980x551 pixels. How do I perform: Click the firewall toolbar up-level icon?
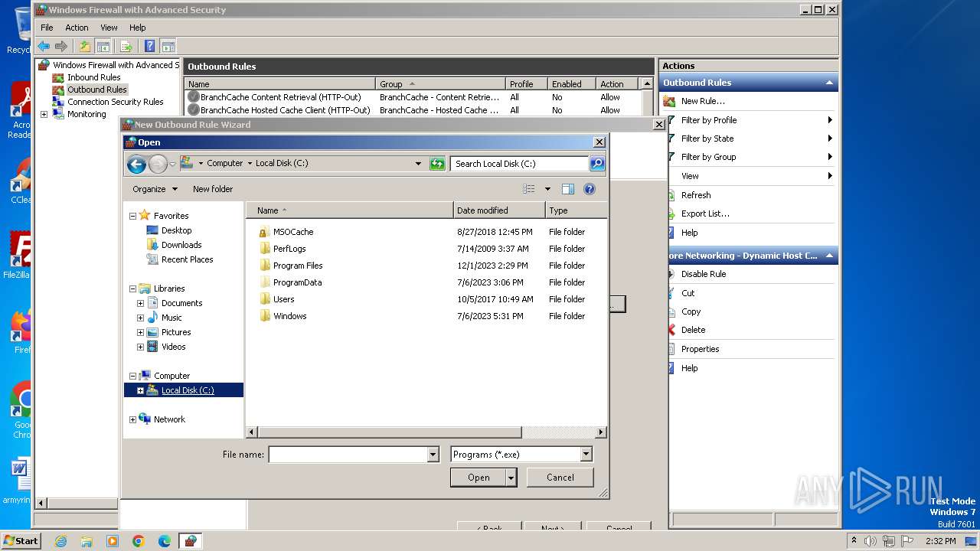point(85,46)
